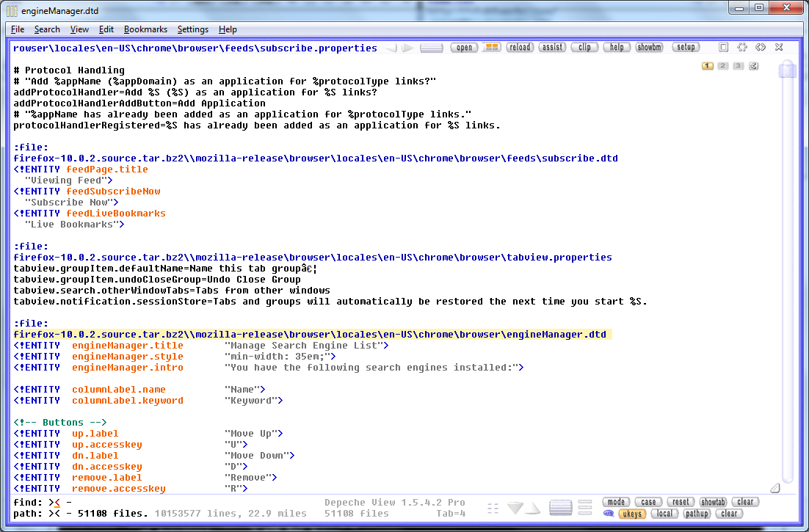Click the speech bubble icon next to ukeys
Image resolution: width=809 pixels, height=532 pixels.
click(608, 514)
